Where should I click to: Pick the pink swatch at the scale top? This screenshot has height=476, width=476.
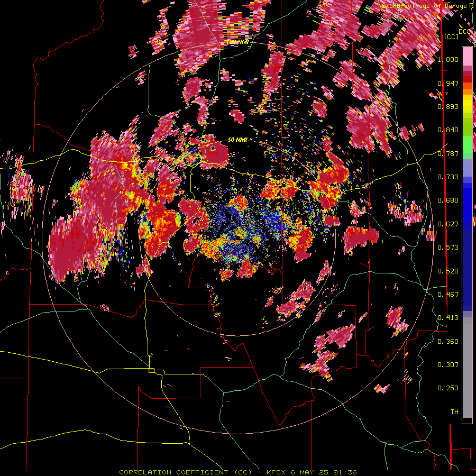tap(467, 56)
